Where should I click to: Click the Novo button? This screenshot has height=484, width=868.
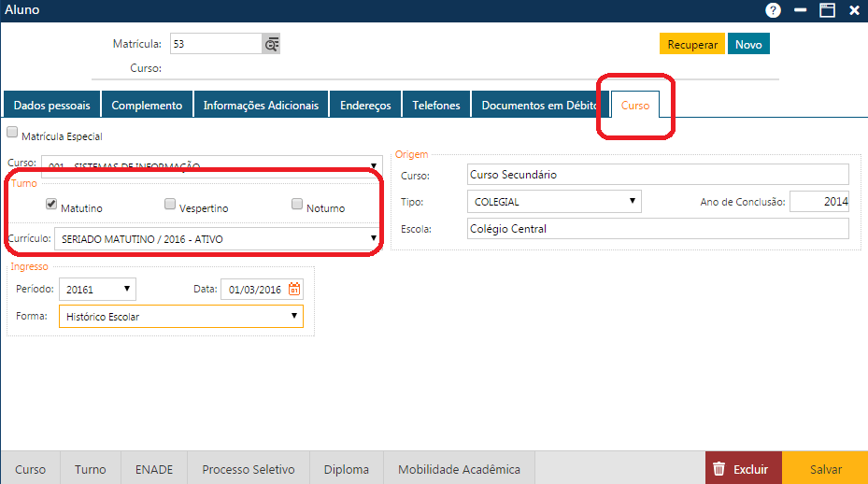(x=748, y=45)
